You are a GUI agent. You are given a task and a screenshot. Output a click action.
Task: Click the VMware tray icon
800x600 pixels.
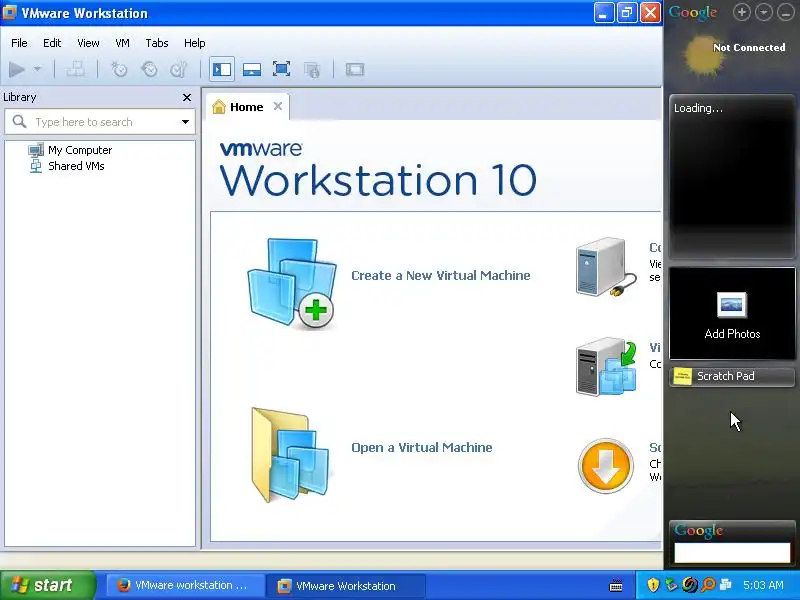726,585
